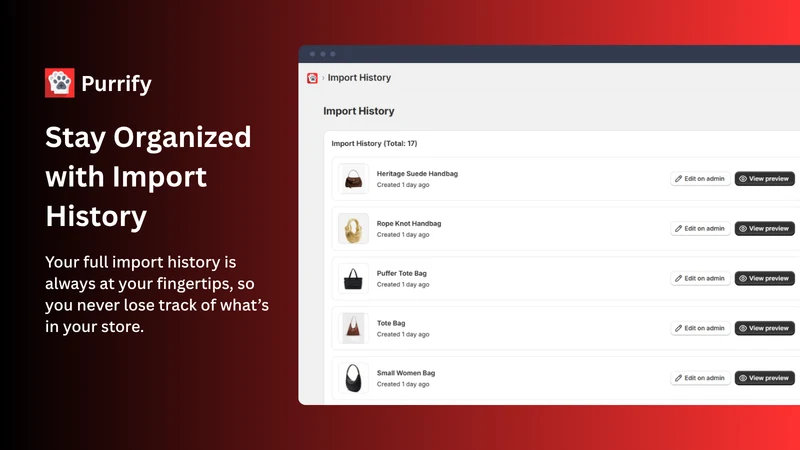This screenshot has height=450, width=800.
Task: Click the Heritage Suede Handbag title
Action: [x=417, y=173]
